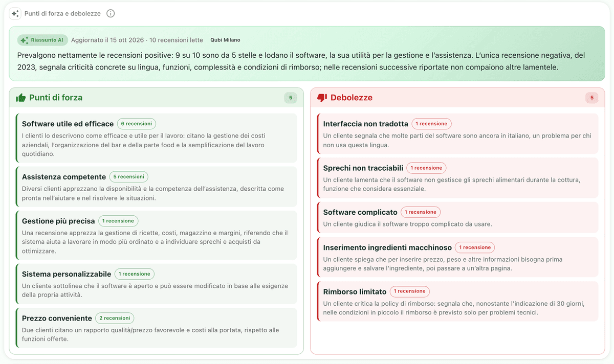Select the Rimborso limitato heading
The height and width of the screenshot is (364, 614).
tap(355, 291)
